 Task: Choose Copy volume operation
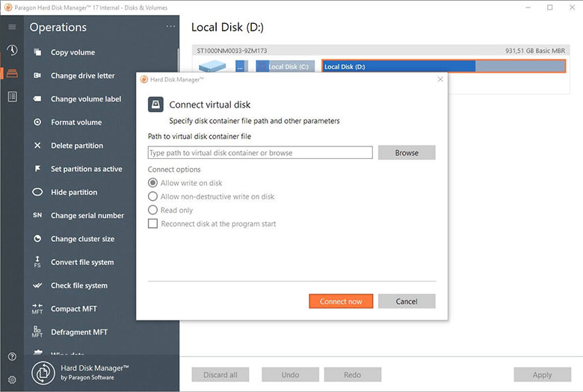coord(73,52)
